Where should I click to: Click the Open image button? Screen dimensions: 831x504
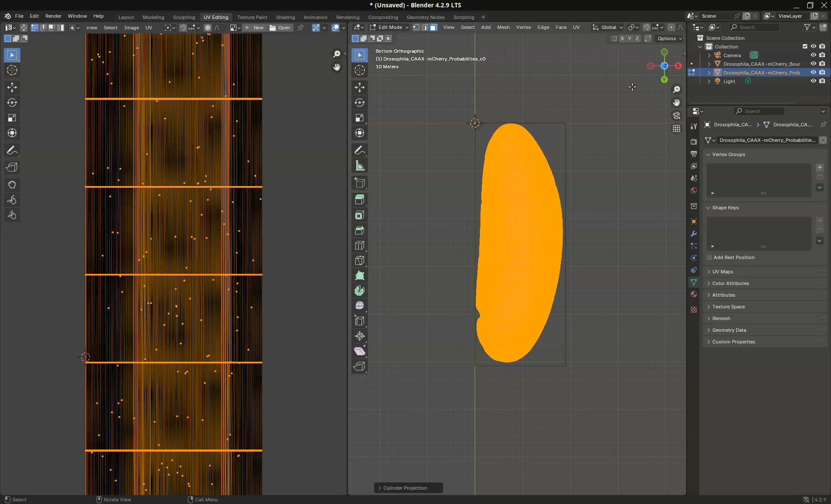(x=280, y=28)
